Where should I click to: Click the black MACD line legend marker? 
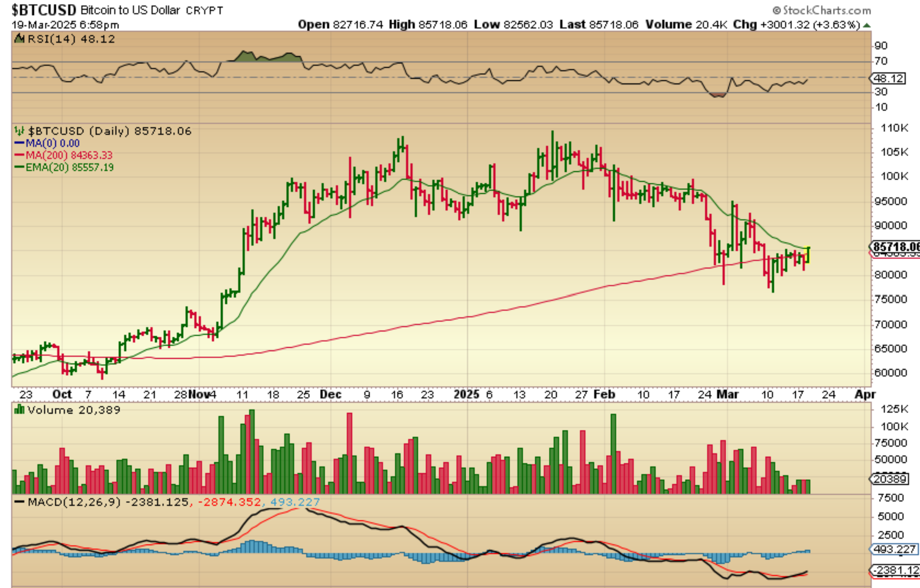click(19, 502)
